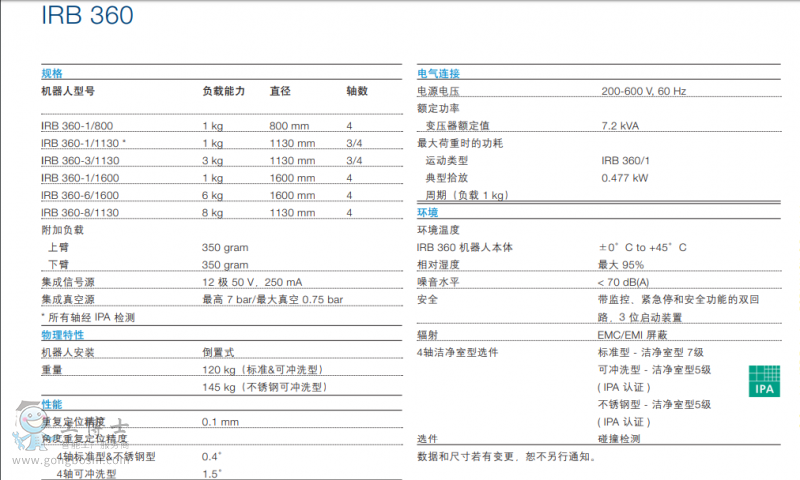The image size is (800, 480).
Task: Select the 规格 section header
Action: (52, 74)
